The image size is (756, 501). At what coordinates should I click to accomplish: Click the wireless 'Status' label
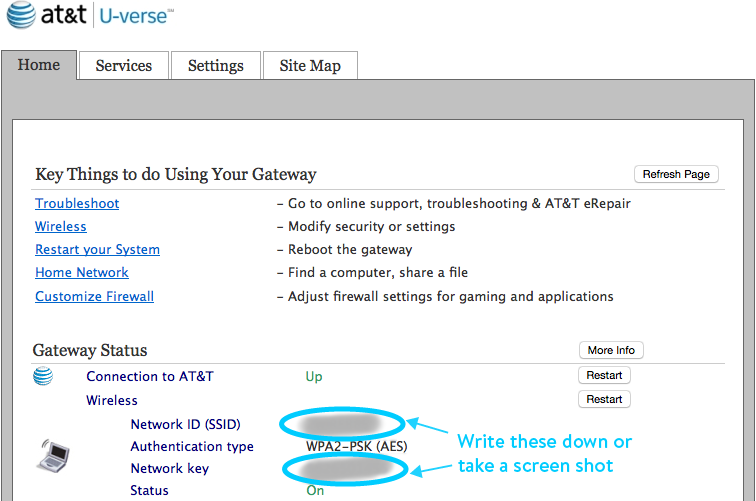pos(149,490)
